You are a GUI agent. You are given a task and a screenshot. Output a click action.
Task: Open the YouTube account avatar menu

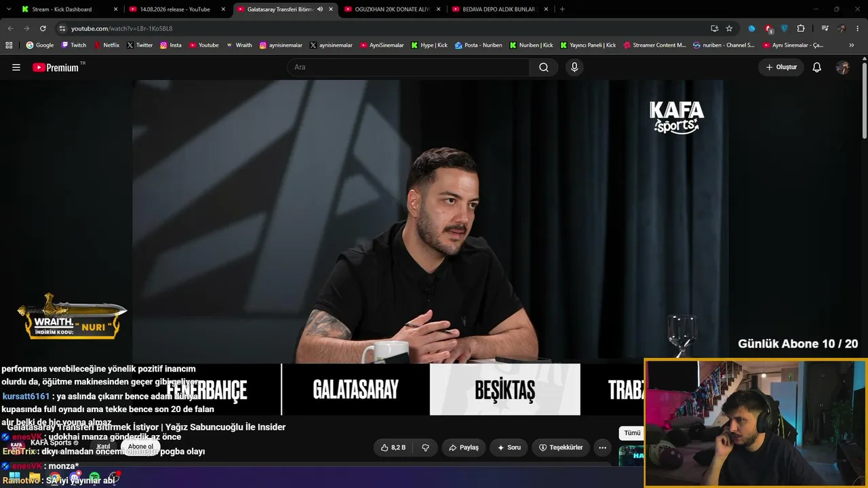pos(843,67)
